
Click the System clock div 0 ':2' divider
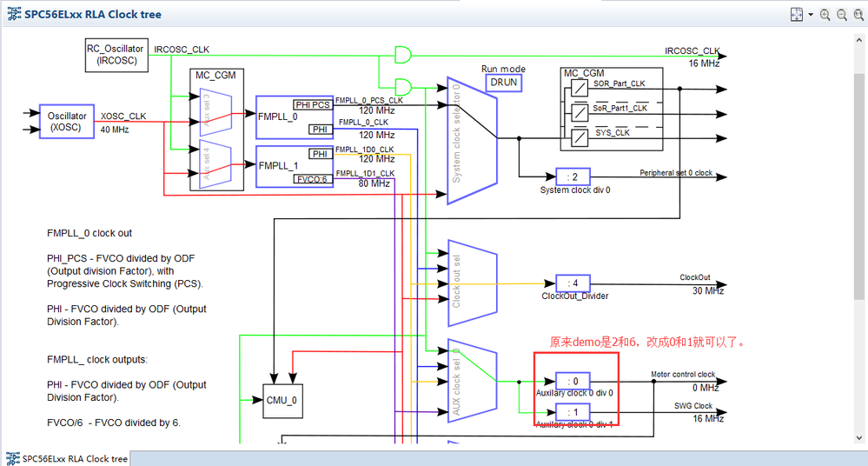click(x=573, y=176)
